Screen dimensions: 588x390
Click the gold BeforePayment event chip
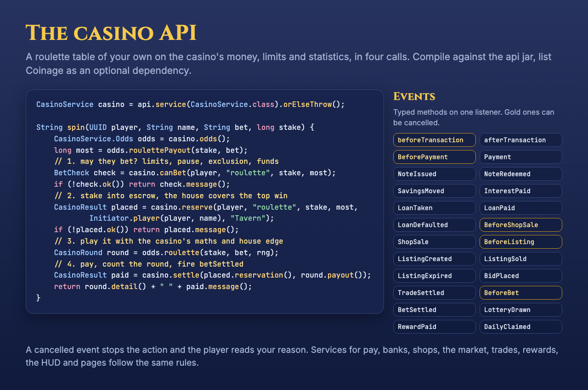[435, 157]
